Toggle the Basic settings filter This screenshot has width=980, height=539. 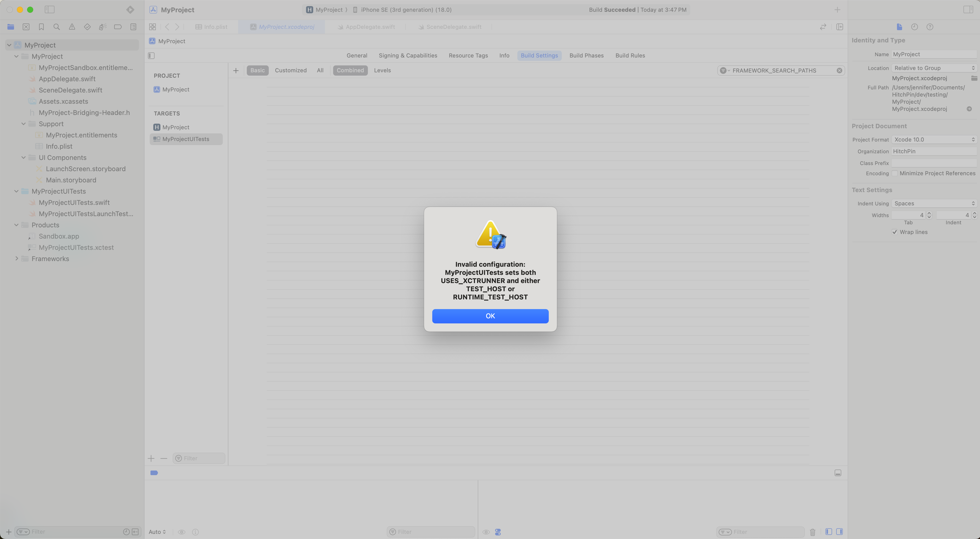click(258, 70)
